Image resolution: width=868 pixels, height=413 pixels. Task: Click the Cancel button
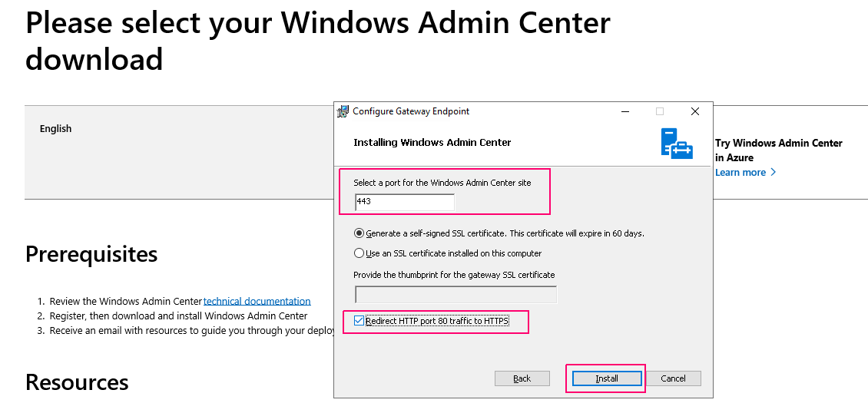coord(673,378)
